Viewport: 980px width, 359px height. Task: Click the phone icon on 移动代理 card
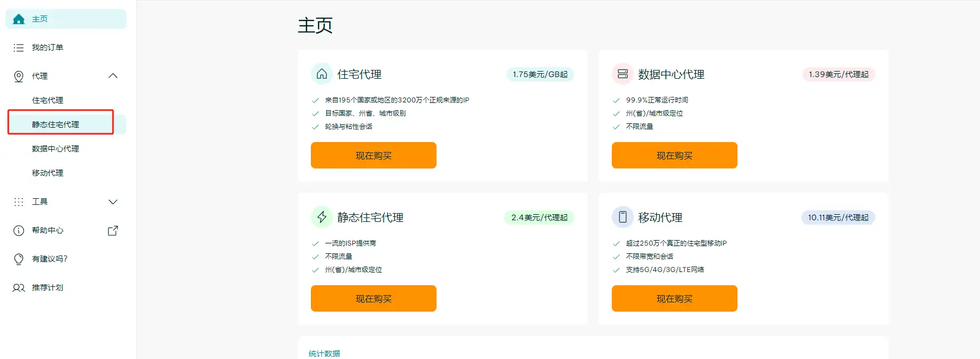tap(623, 217)
